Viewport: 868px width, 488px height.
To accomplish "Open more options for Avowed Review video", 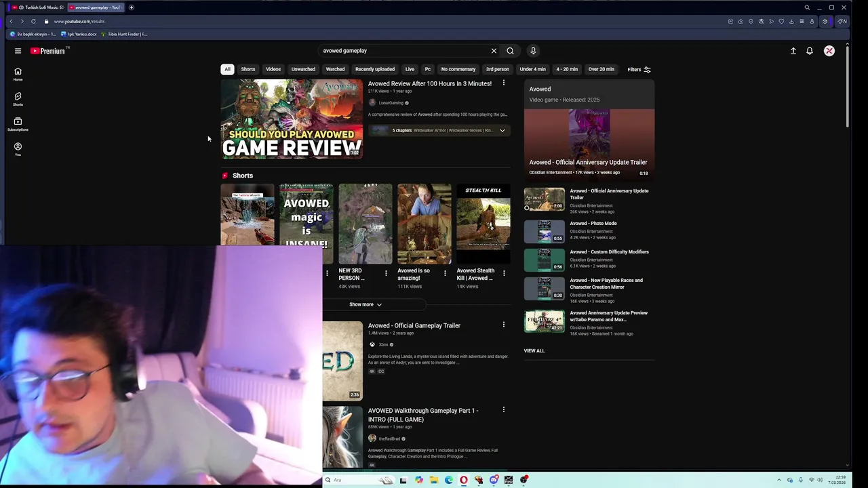I will [503, 83].
